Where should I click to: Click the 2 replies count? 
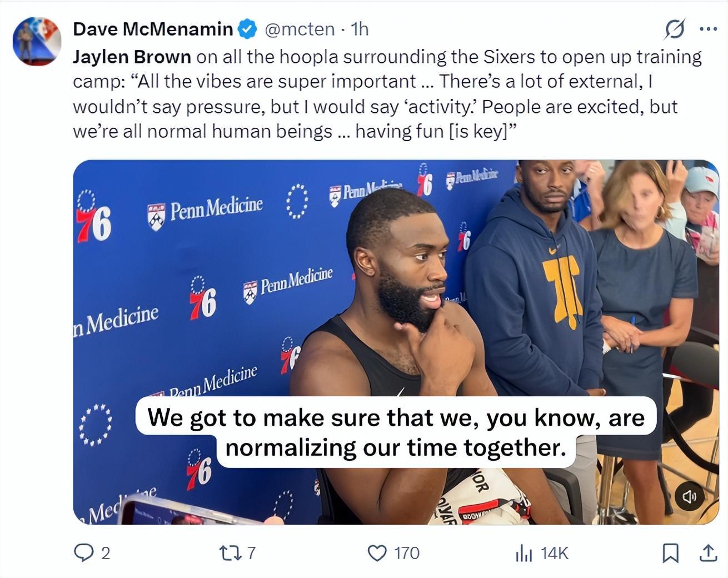(106, 553)
